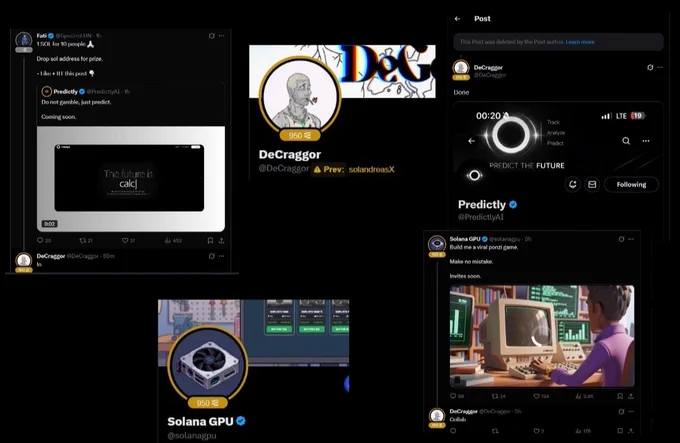Toggle the Following button on Predictly profile
This screenshot has height=443, width=680.
tap(631, 184)
